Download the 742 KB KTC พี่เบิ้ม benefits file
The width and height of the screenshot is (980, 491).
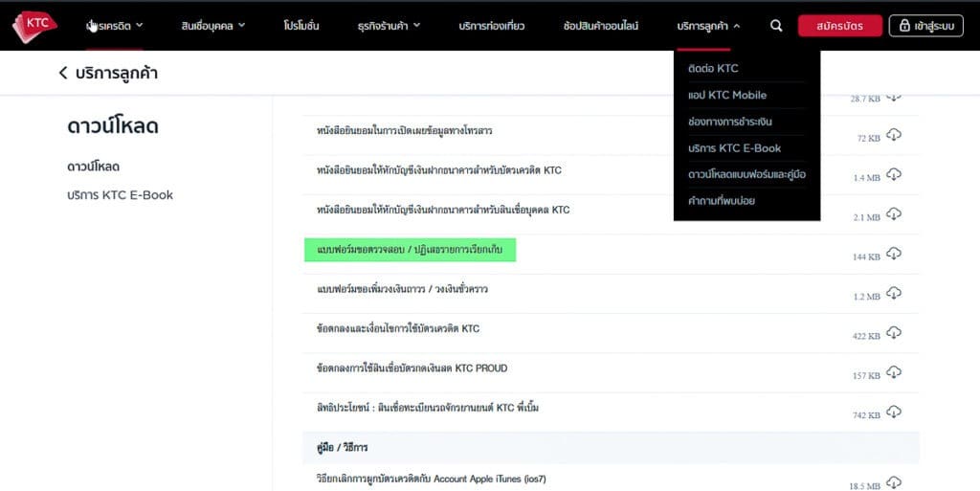(x=894, y=412)
